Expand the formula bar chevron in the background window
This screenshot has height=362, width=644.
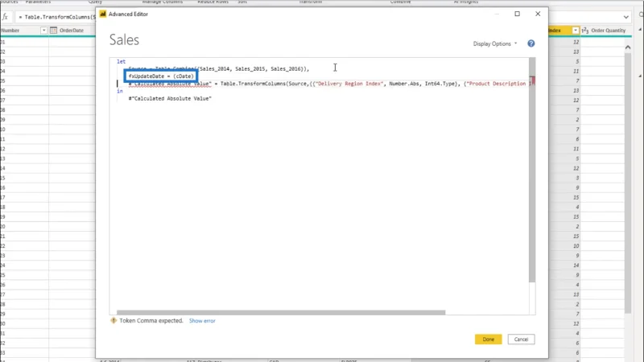tap(626, 17)
